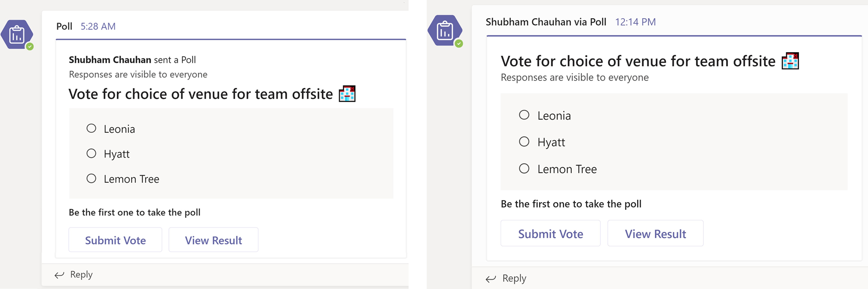Click the reply arrow icon under the left poll
868x289 pixels.
(x=59, y=275)
